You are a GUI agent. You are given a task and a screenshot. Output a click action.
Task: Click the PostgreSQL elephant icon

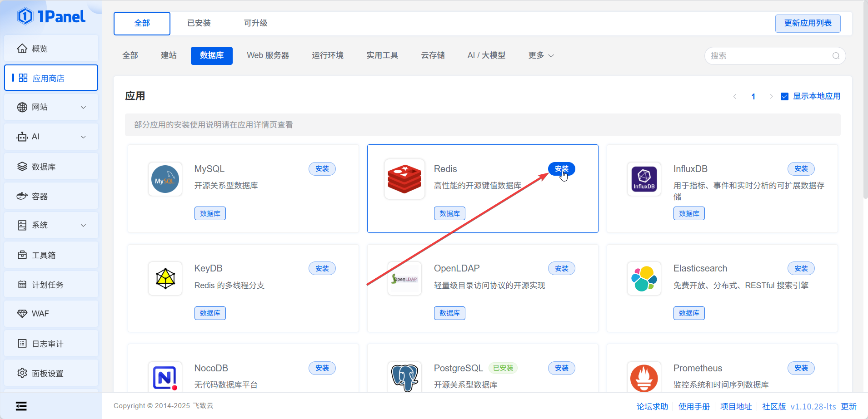404,378
